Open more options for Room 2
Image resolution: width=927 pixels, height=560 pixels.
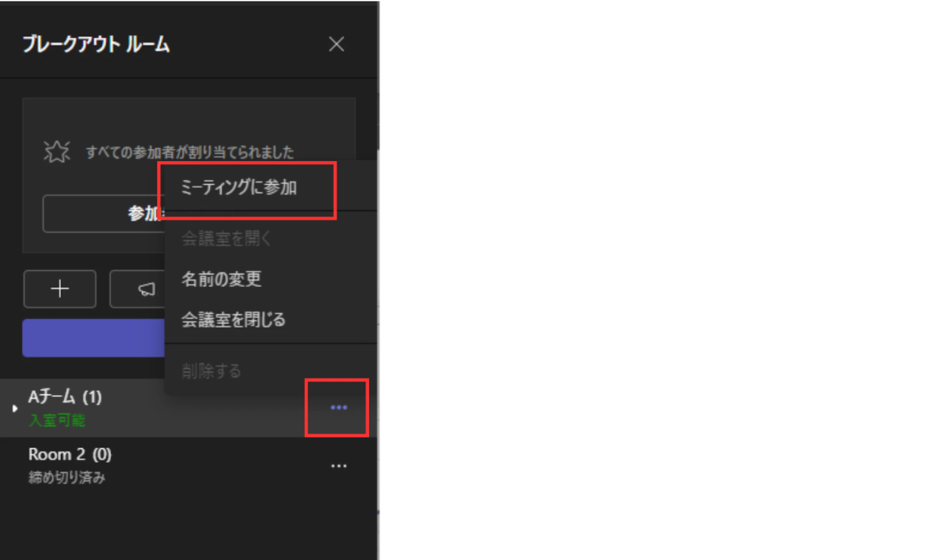click(339, 466)
